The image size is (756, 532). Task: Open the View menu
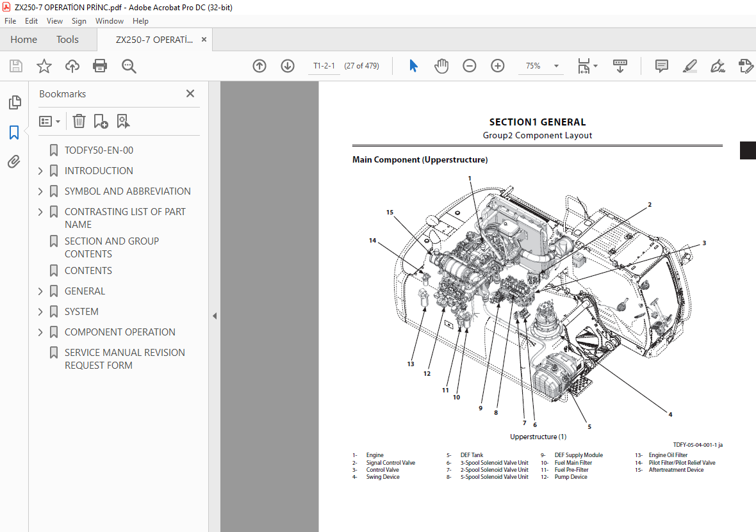tap(54, 21)
